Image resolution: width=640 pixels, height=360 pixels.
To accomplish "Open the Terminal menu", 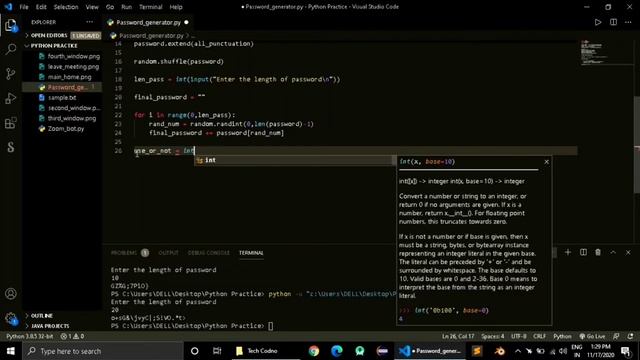I will (x=151, y=7).
